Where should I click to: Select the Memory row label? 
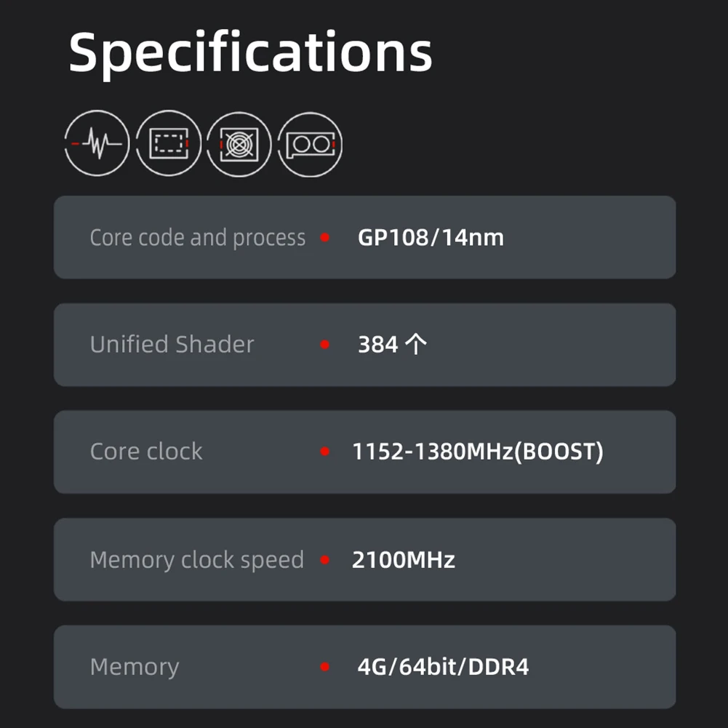[x=134, y=667]
